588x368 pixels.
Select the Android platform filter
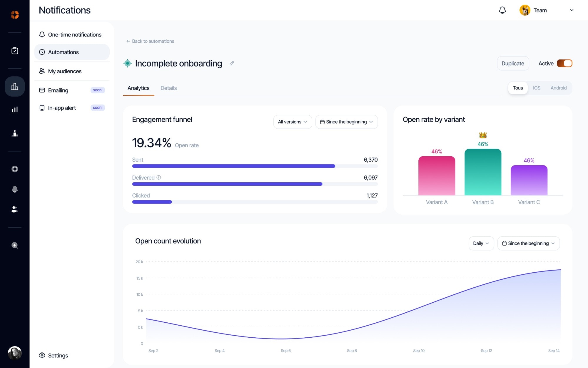coord(558,88)
